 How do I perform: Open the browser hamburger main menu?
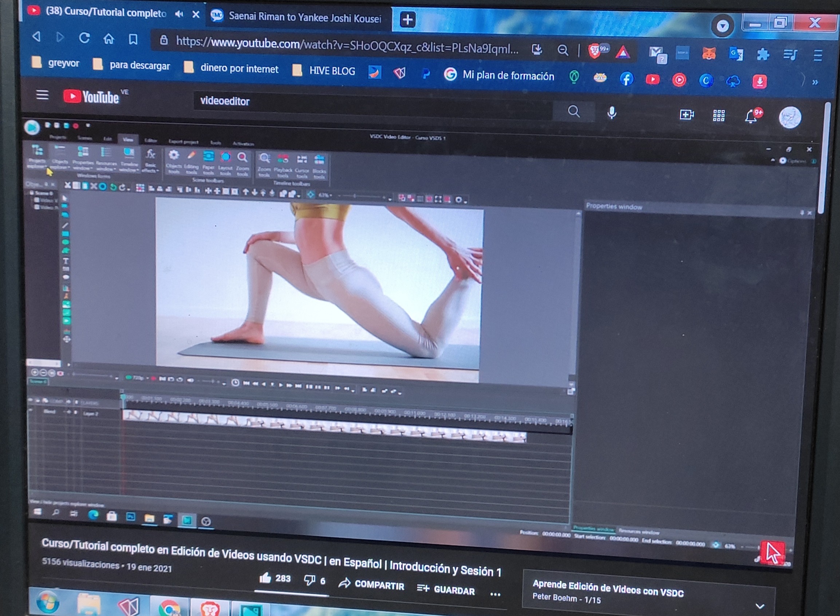tap(818, 56)
